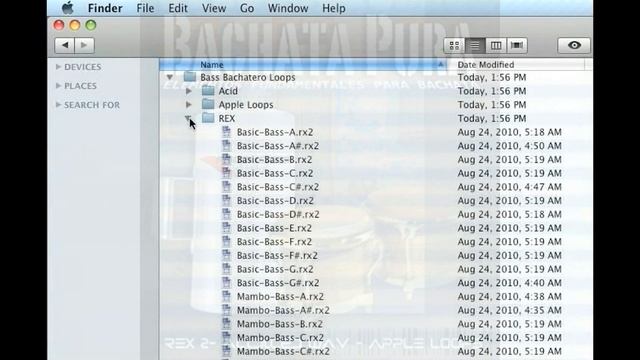640x360 pixels.
Task: Click the date of Mambo-Bass-A#.rx2, 4:35 AM
Action: click(509, 310)
